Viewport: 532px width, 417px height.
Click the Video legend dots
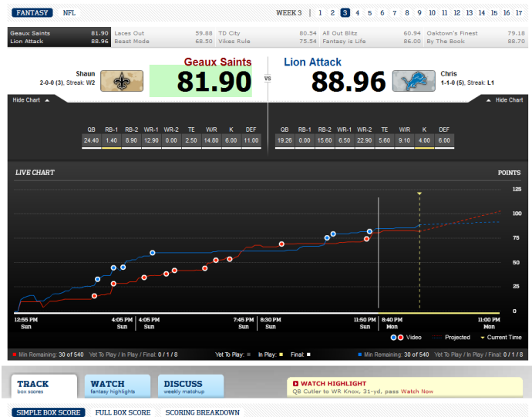coord(397,338)
